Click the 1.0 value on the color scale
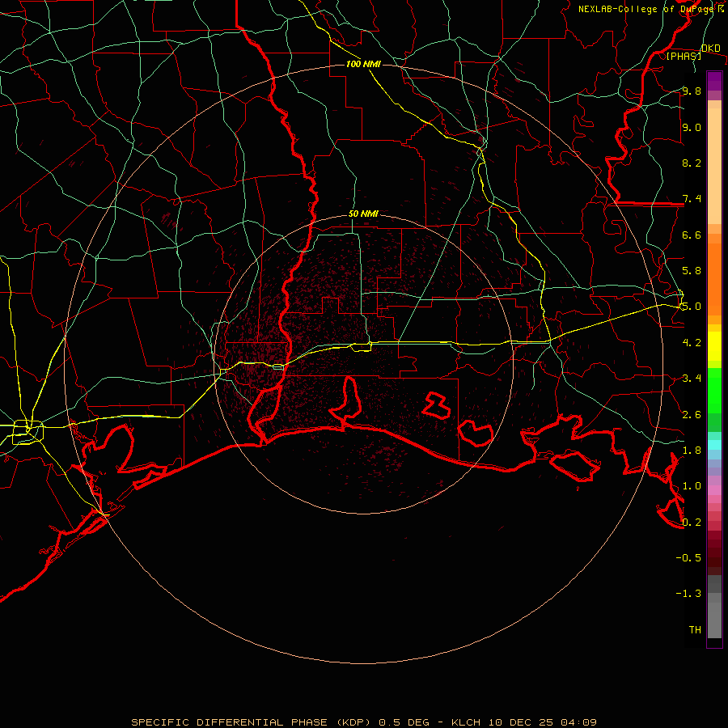The image size is (728, 728). click(x=692, y=485)
